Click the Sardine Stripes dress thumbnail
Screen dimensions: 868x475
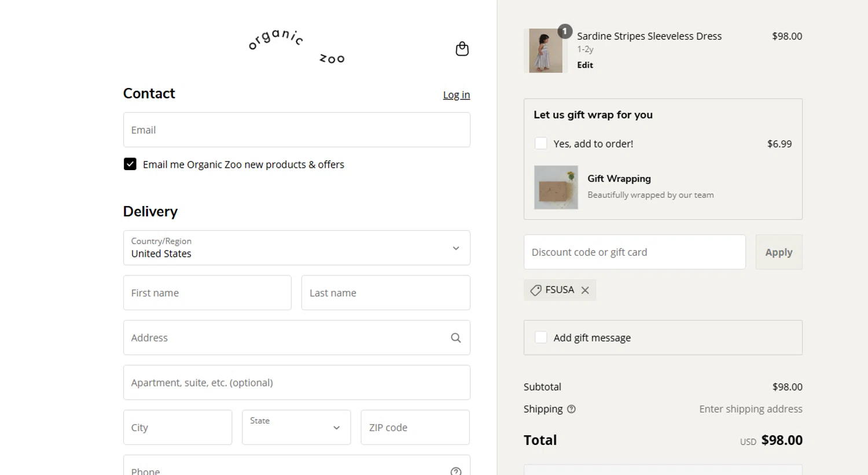546,51
